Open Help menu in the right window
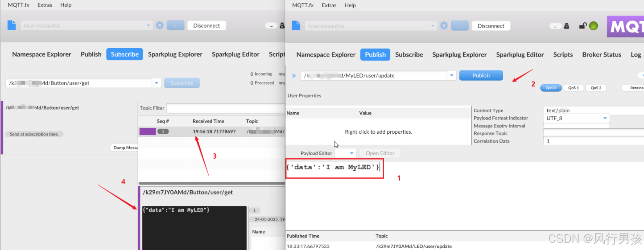Screen dimensions: 644x250 (350, 5)
